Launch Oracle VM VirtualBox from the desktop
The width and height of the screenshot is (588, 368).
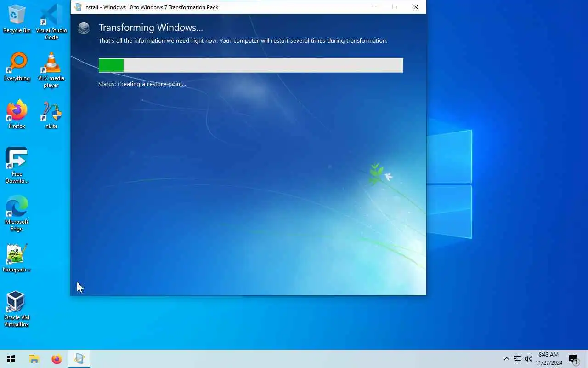coord(17,309)
